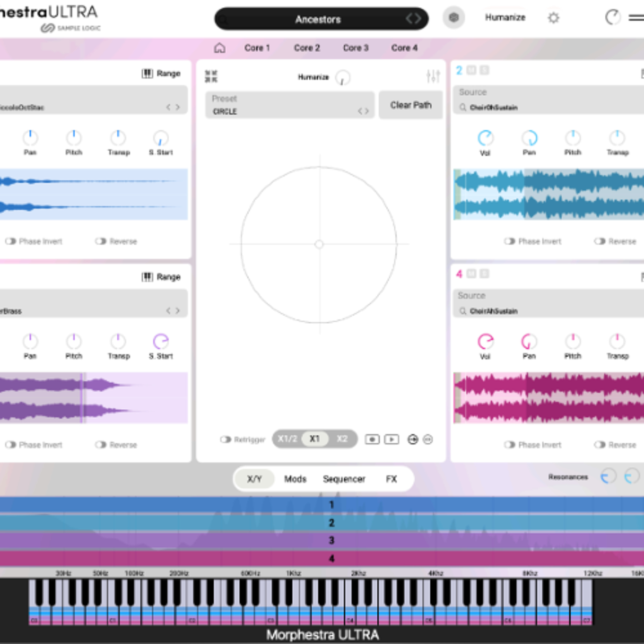Toggle Reverse on ChoirOhSustain core
Image resolution: width=644 pixels, height=644 pixels.
click(600, 241)
